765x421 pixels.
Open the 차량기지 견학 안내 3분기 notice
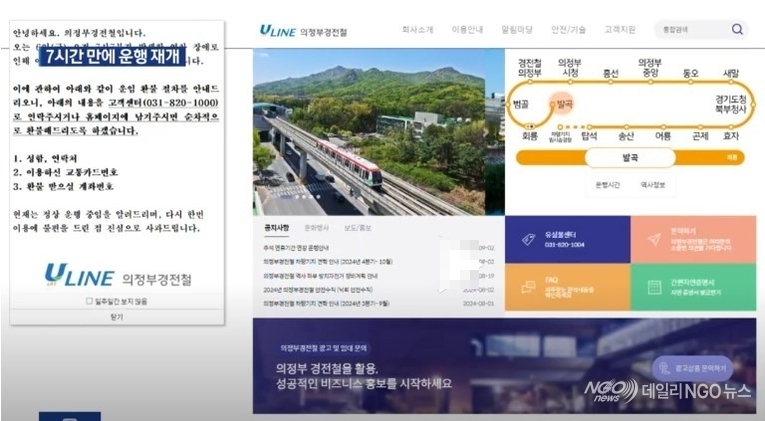tap(326, 303)
